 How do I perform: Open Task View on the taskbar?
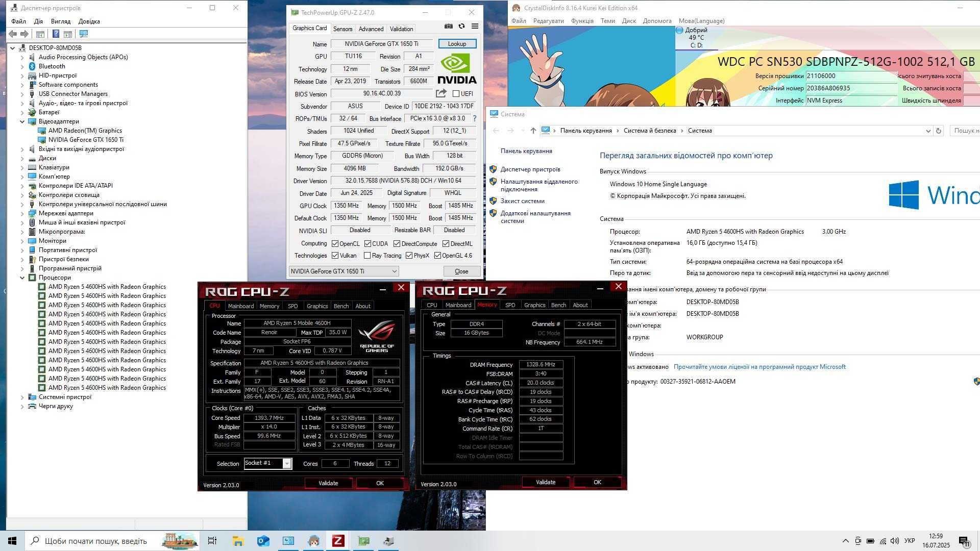tap(212, 541)
